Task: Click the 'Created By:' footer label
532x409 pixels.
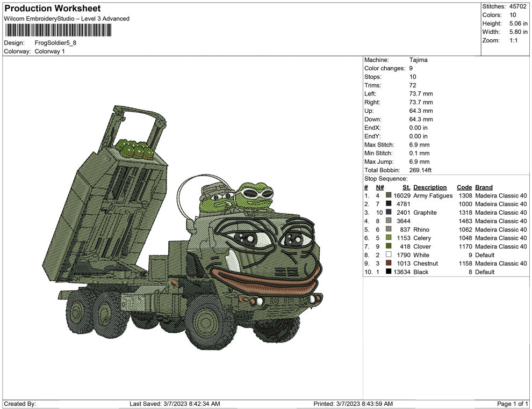Action: tap(20, 404)
